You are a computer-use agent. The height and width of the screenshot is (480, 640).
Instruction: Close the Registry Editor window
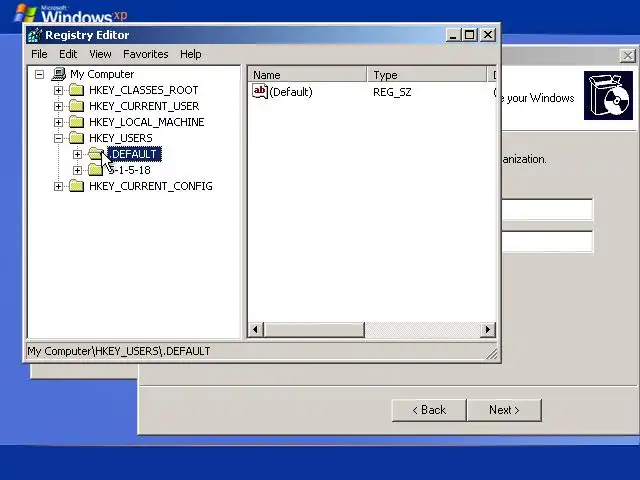[488, 35]
